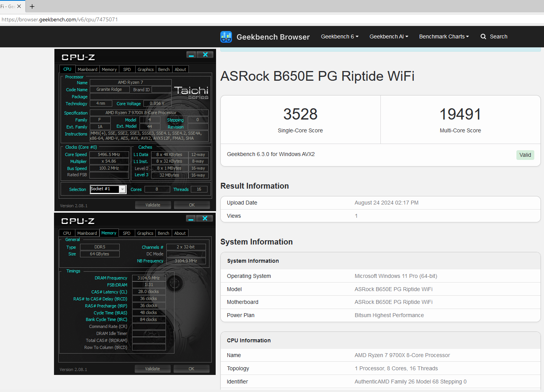Click the Upload Date August 24 2024 value

pos(387,203)
